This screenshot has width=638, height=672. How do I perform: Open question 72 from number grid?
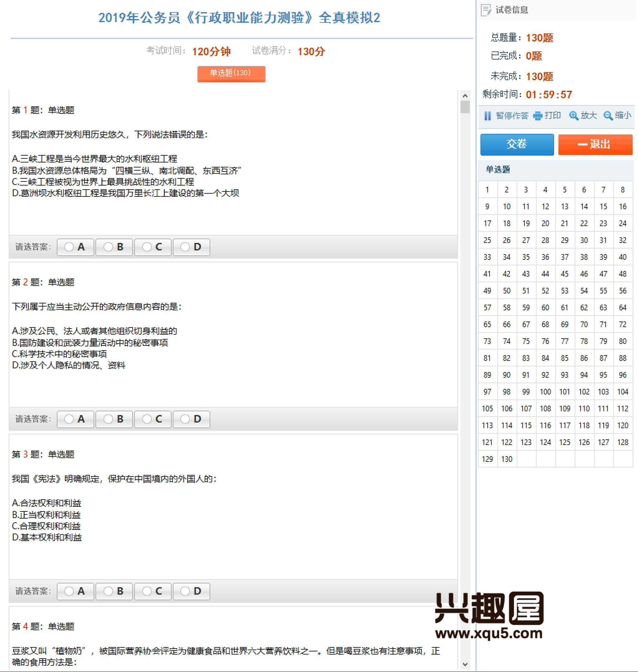coord(623,324)
